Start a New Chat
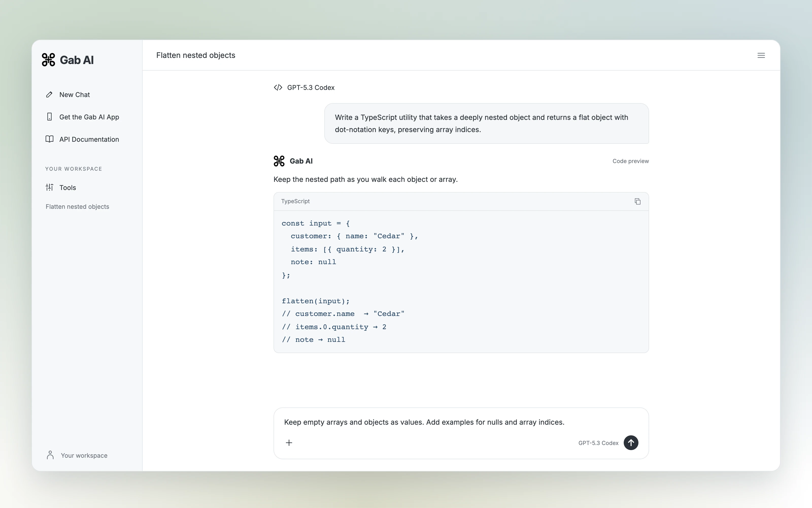812x508 pixels. 75,95
